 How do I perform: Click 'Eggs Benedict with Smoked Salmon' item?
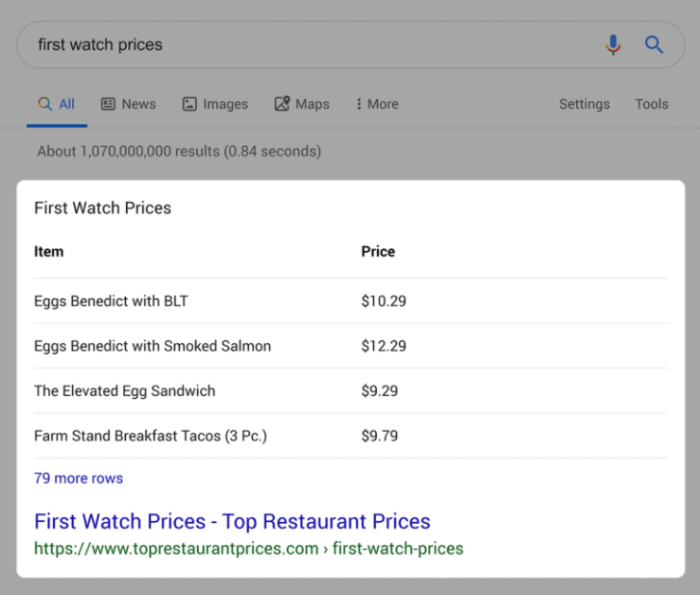click(153, 346)
